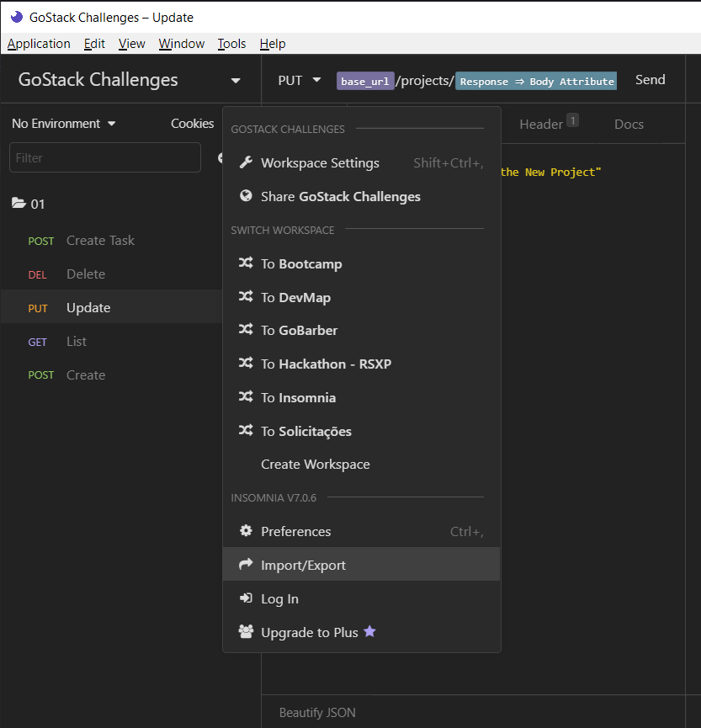This screenshot has width=701, height=728.
Task: Switch to the Header tab
Action: click(x=549, y=124)
